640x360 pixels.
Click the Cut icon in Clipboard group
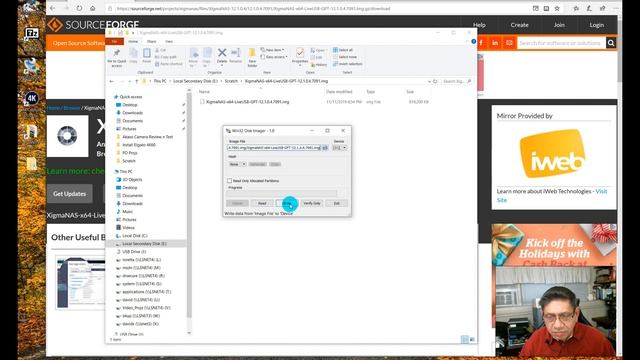pos(161,50)
